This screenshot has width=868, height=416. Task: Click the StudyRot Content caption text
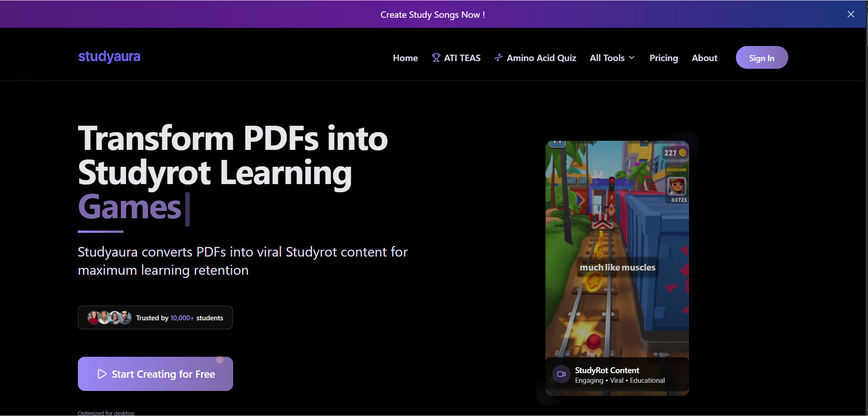coord(607,370)
